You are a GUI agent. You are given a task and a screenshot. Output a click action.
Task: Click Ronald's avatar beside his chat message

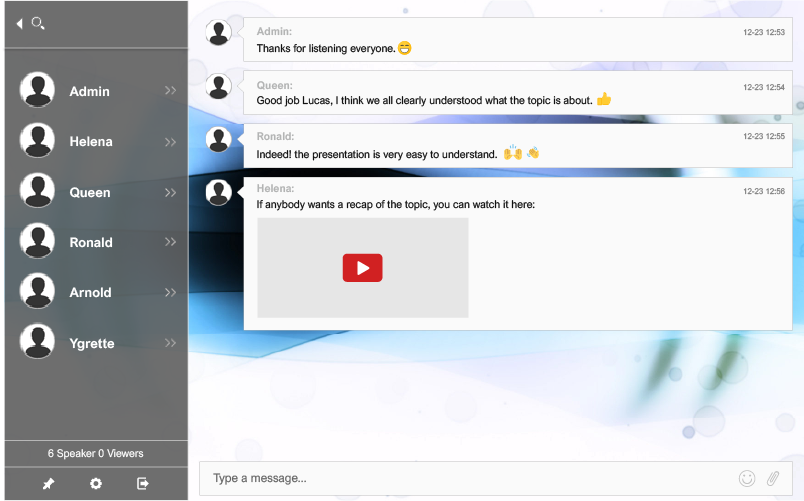point(219,140)
